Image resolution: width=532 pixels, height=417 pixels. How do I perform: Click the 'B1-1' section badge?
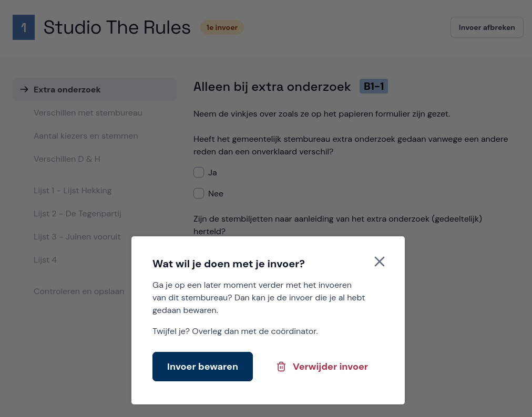373,87
